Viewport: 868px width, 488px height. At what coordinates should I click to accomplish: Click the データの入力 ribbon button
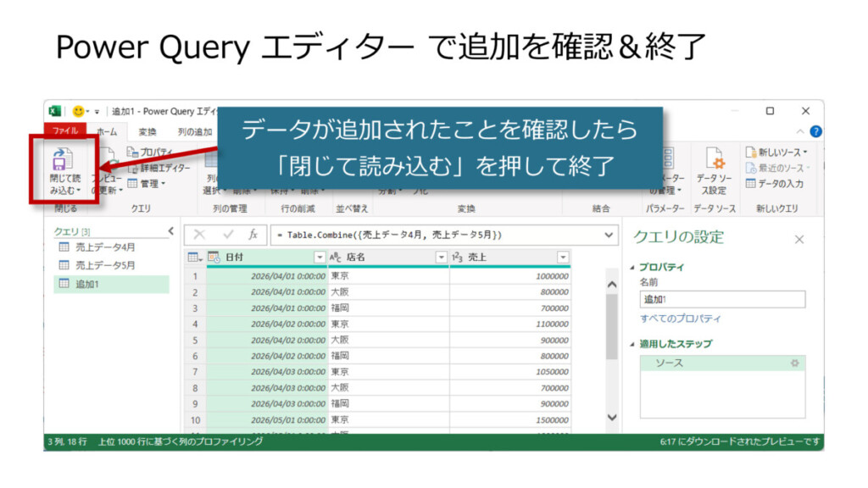[x=774, y=184]
